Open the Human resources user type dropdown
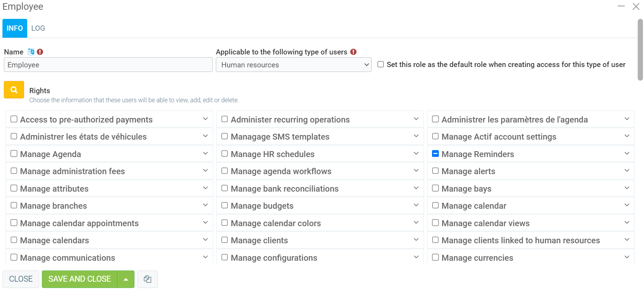Viewport: 644px width, 289px height. [x=293, y=65]
